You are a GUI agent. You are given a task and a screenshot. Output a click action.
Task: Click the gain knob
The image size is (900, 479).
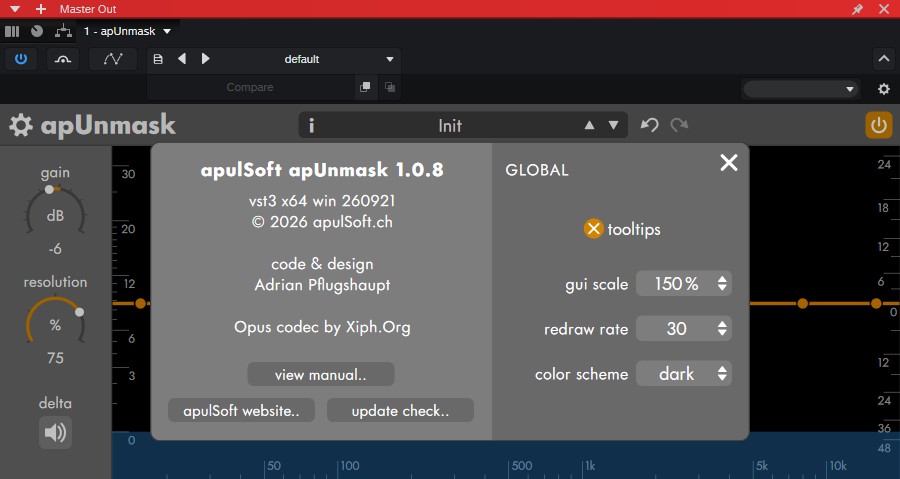[x=55, y=215]
